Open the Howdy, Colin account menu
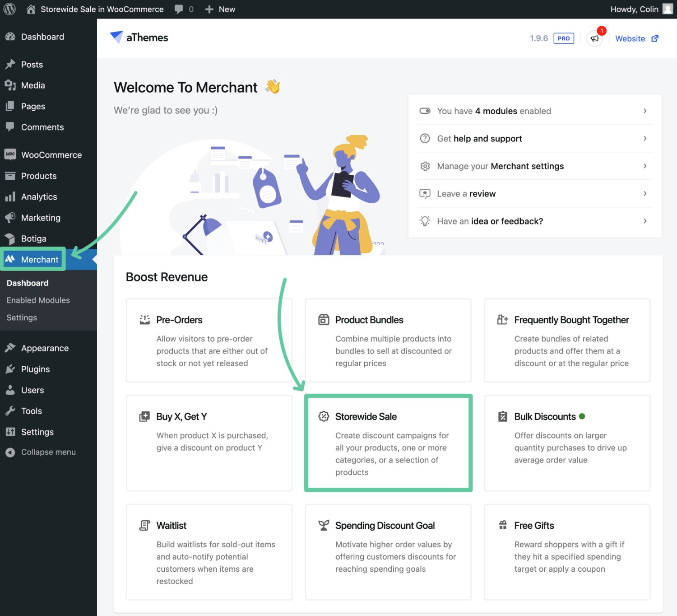677x616 pixels. 641,9
